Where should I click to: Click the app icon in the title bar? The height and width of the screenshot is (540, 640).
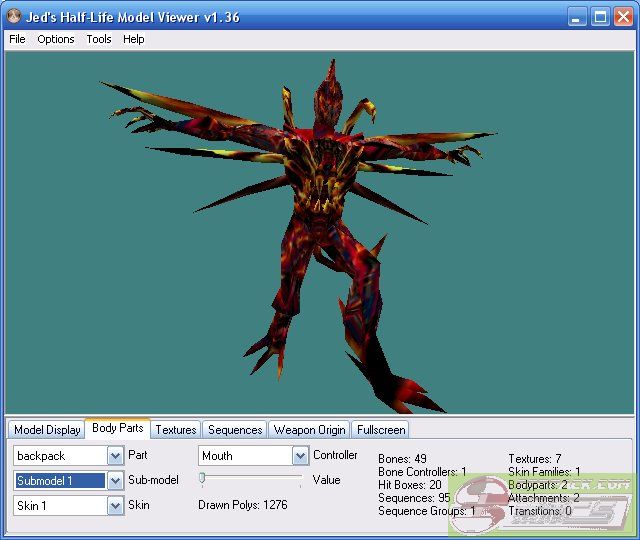(15, 17)
